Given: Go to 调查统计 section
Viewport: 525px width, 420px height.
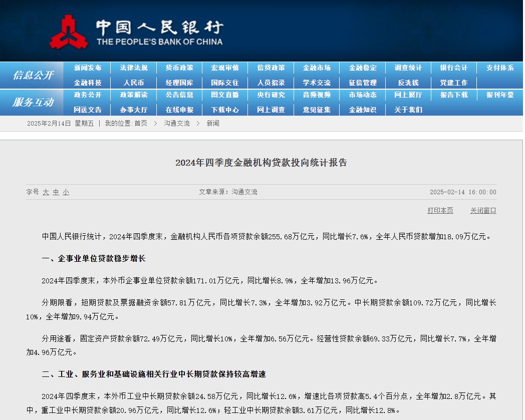Looking at the screenshot, I should (x=408, y=68).
